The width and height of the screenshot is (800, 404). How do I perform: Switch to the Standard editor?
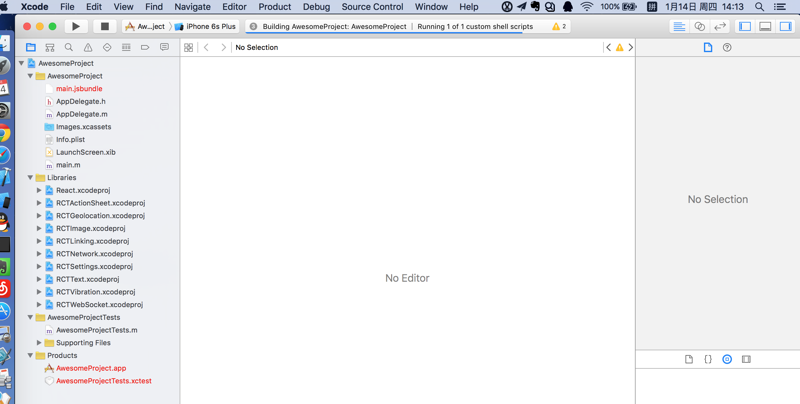pyautogui.click(x=679, y=27)
